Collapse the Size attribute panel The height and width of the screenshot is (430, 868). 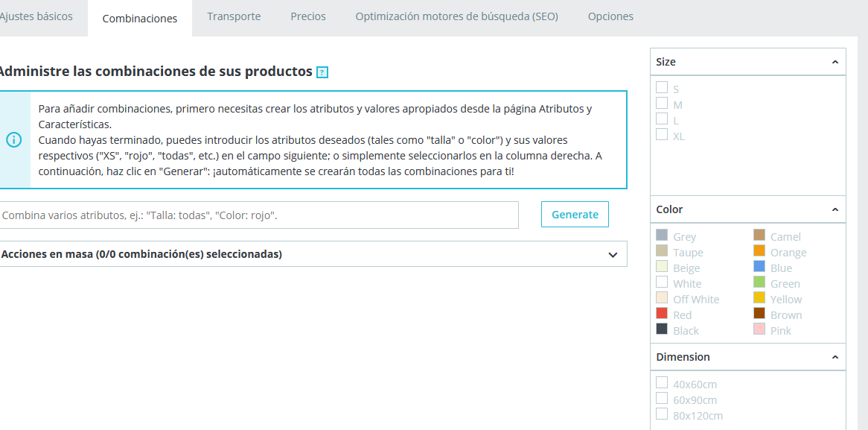click(835, 63)
